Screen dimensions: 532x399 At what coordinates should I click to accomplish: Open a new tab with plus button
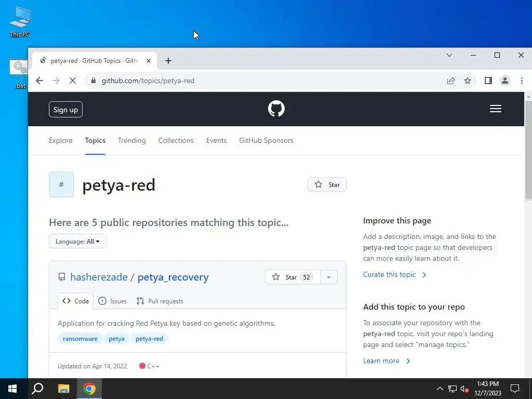(168, 61)
